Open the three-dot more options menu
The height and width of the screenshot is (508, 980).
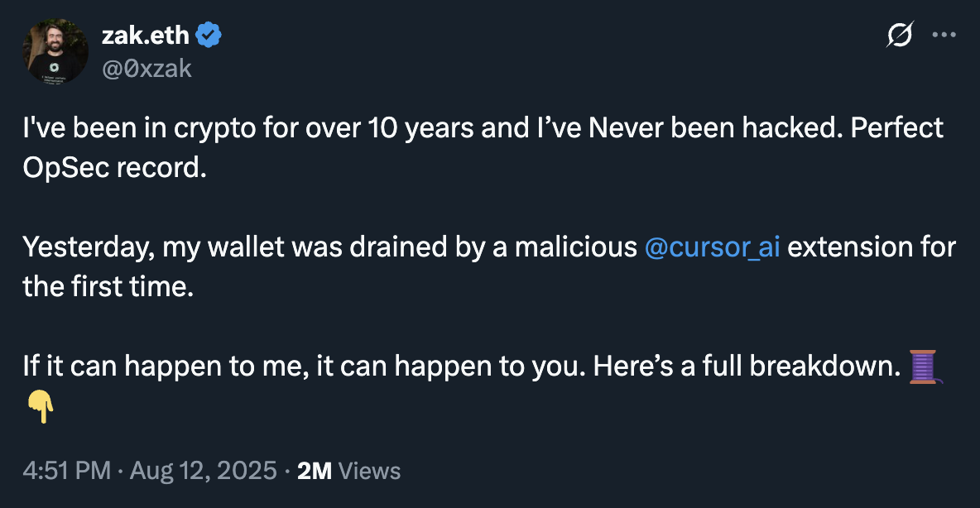pyautogui.click(x=944, y=35)
